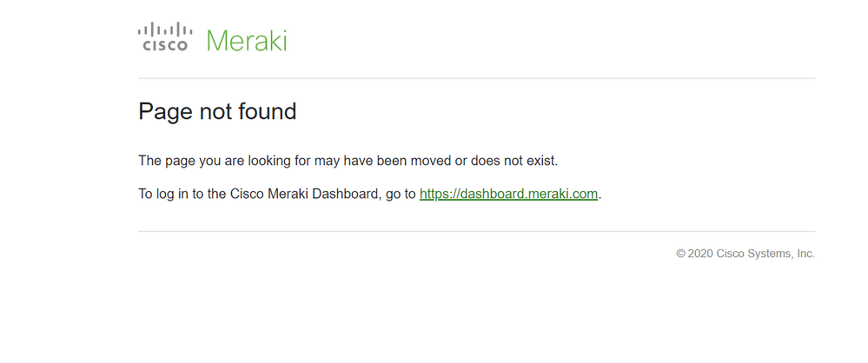Click the lowercase 'cisco' wordmark under the bars
Screen dimensions: 868x363
(165, 46)
